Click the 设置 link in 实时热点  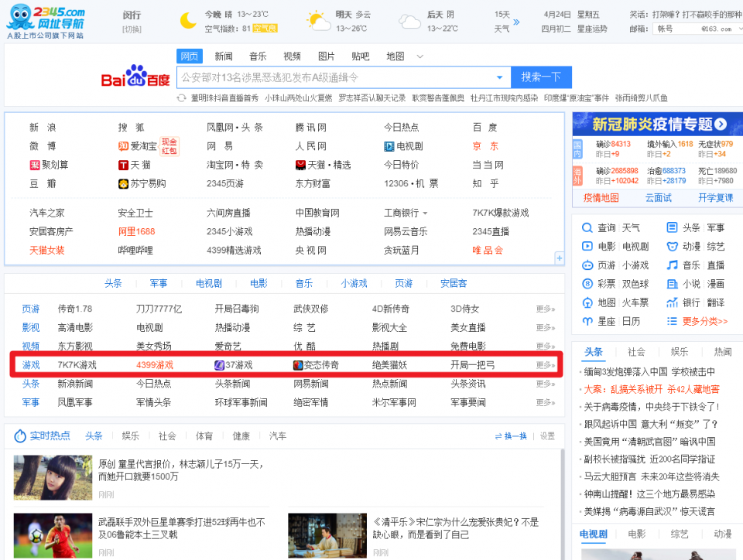[547, 436]
